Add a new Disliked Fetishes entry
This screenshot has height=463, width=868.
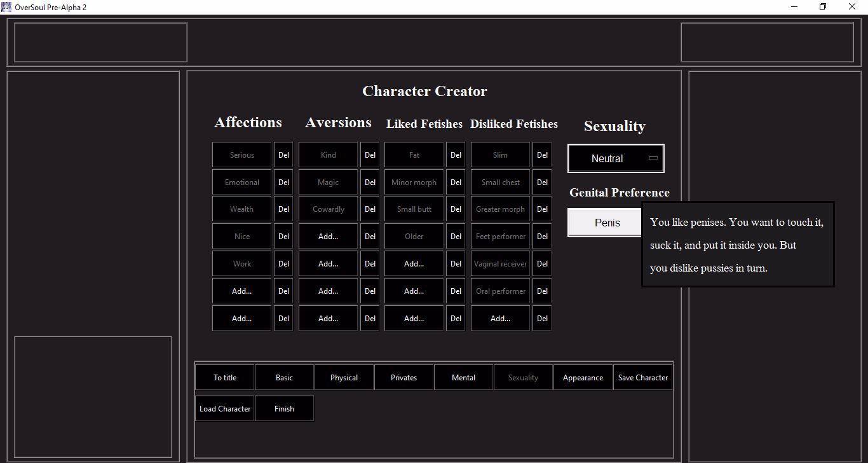[501, 318]
